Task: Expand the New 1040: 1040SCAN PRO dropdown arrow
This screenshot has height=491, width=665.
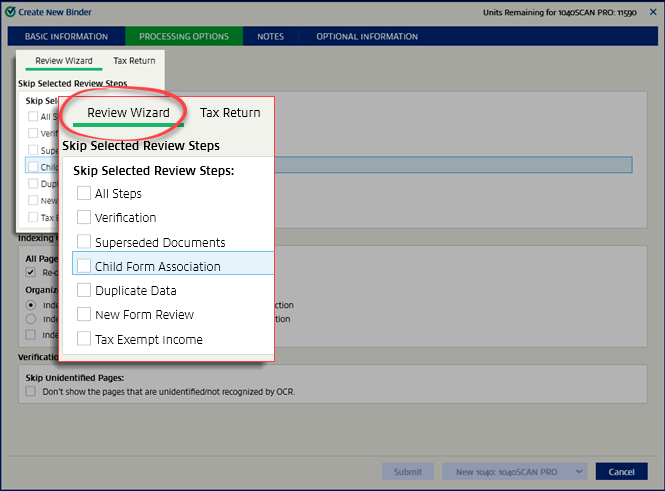Action: 577,472
